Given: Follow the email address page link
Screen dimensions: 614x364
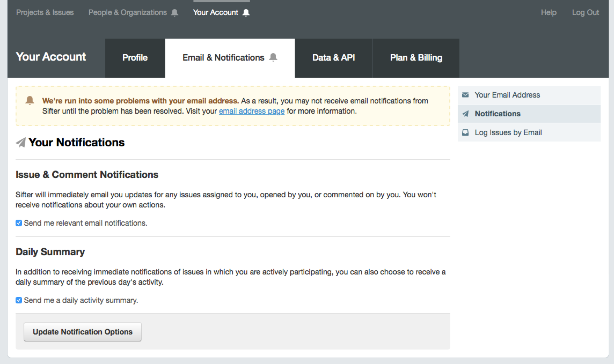Looking at the screenshot, I should [252, 111].
